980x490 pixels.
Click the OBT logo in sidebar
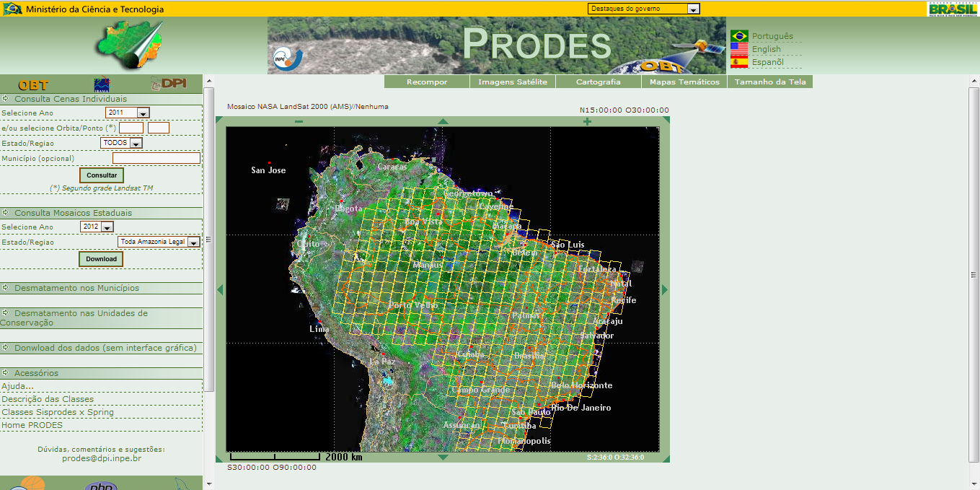coord(33,84)
